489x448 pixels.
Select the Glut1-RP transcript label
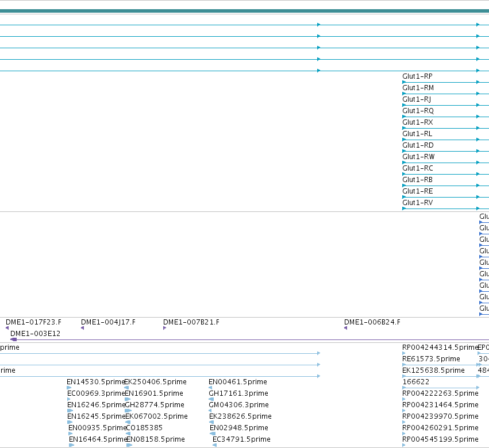417,76
